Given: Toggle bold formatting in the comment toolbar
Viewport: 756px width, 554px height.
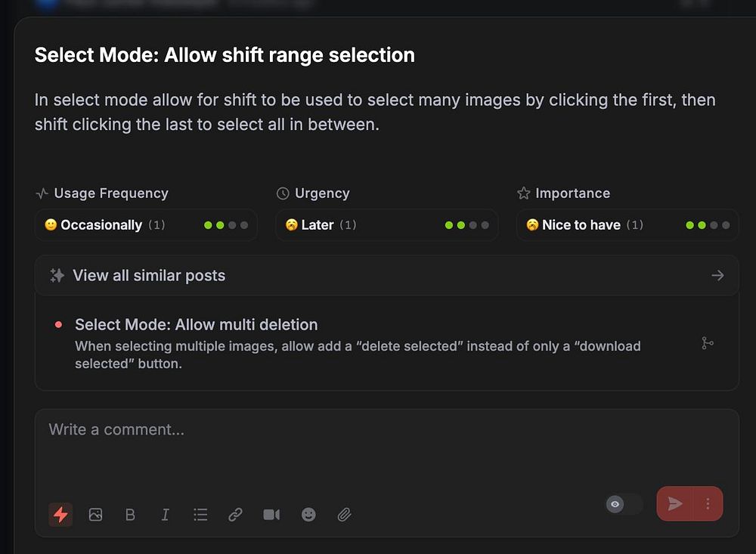Looking at the screenshot, I should [x=130, y=515].
